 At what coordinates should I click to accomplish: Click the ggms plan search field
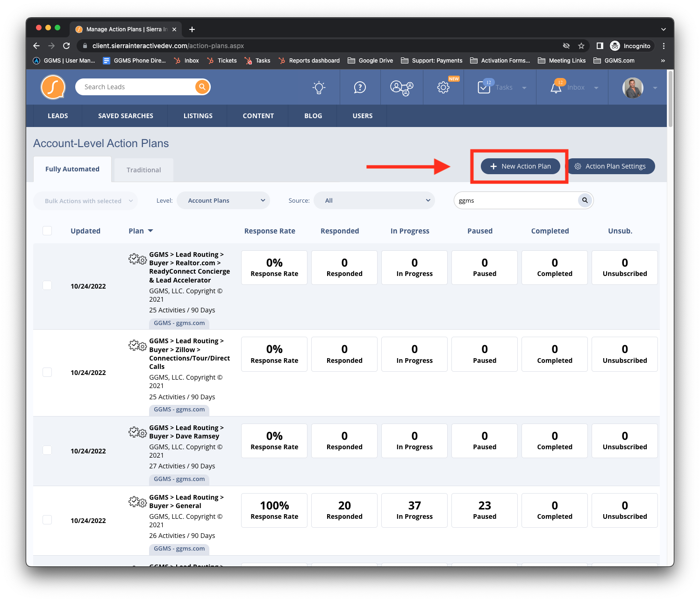click(516, 200)
